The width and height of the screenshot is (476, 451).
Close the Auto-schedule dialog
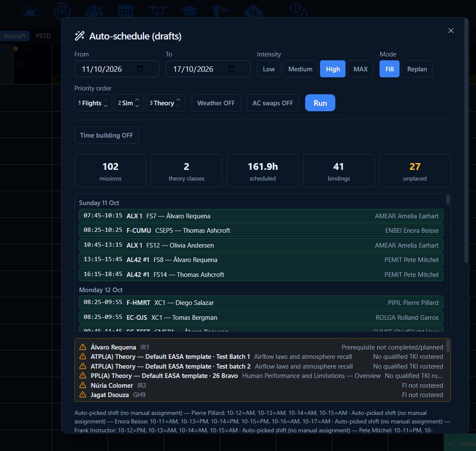click(x=451, y=31)
